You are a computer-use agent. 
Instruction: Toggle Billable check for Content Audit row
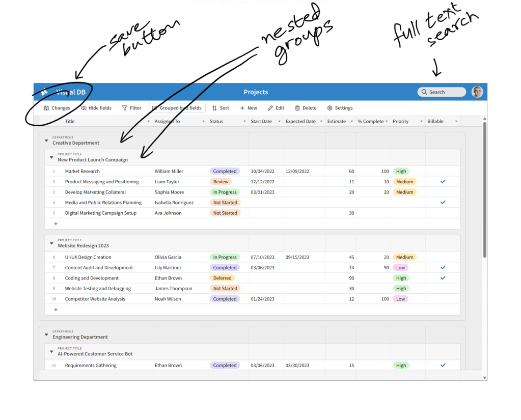tap(443, 267)
